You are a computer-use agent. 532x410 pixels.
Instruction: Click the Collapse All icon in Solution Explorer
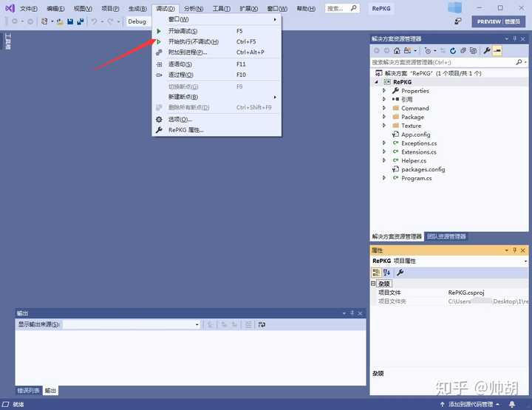[463, 51]
